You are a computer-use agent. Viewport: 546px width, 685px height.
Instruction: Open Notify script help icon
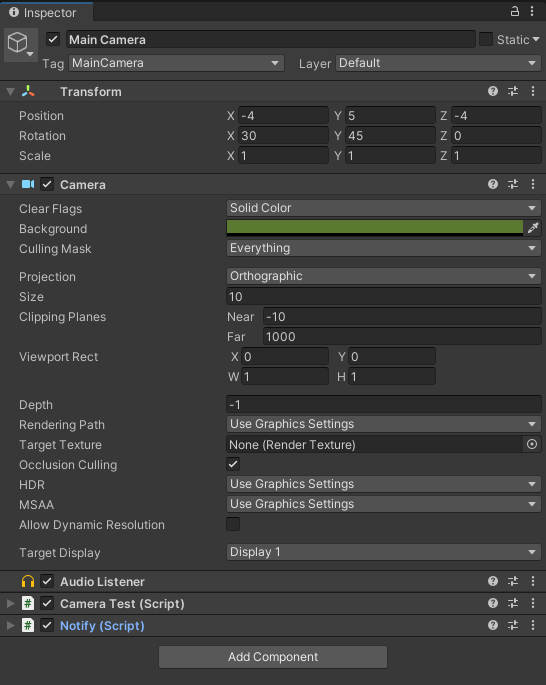(x=493, y=625)
